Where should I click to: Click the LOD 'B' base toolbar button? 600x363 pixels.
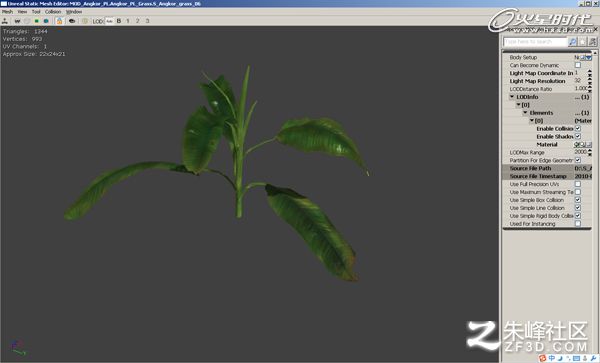119,21
